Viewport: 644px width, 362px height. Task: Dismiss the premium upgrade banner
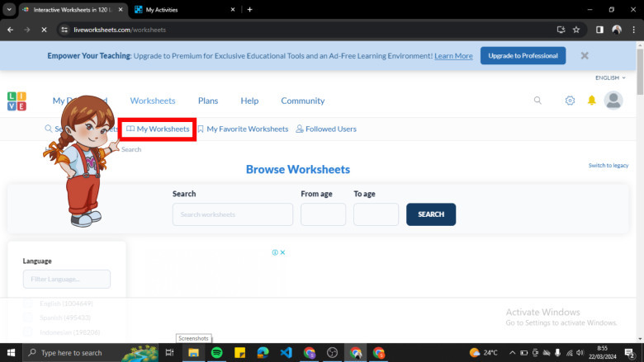pos(585,56)
